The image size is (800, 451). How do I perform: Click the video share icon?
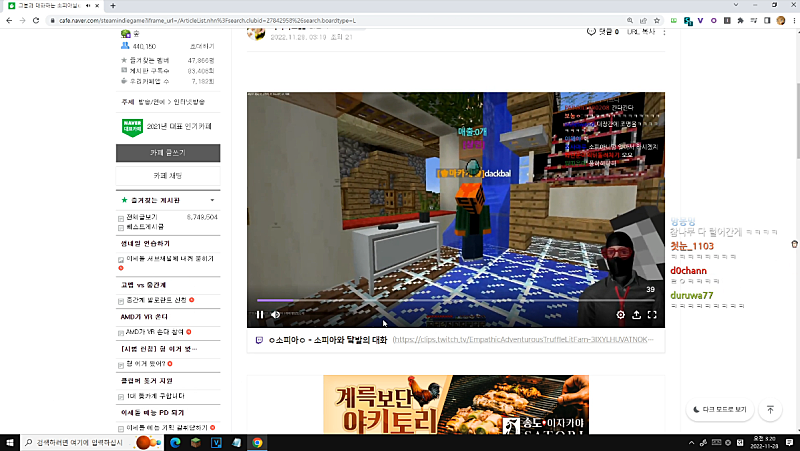coord(636,315)
